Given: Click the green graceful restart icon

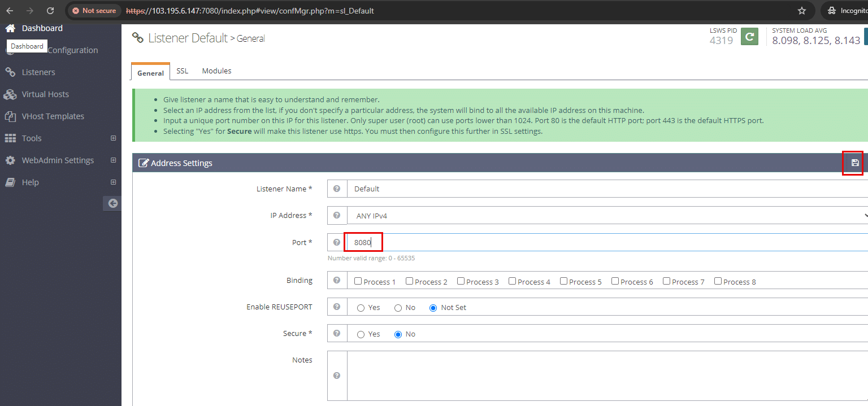Looking at the screenshot, I should pyautogui.click(x=749, y=37).
